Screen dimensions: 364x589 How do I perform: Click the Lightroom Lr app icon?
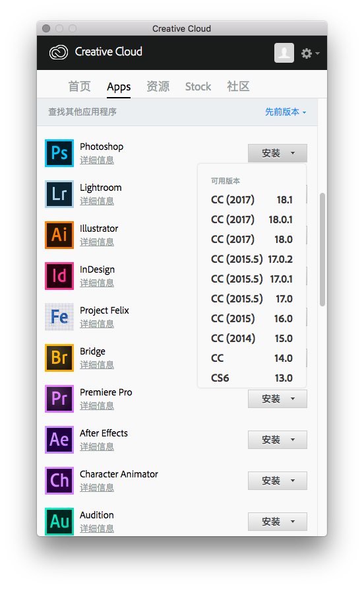click(x=59, y=194)
